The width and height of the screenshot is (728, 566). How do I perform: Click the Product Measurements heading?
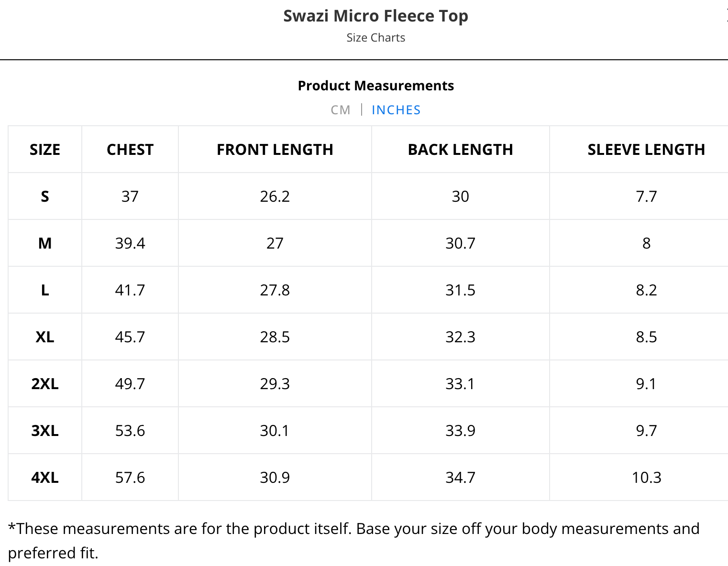(375, 86)
